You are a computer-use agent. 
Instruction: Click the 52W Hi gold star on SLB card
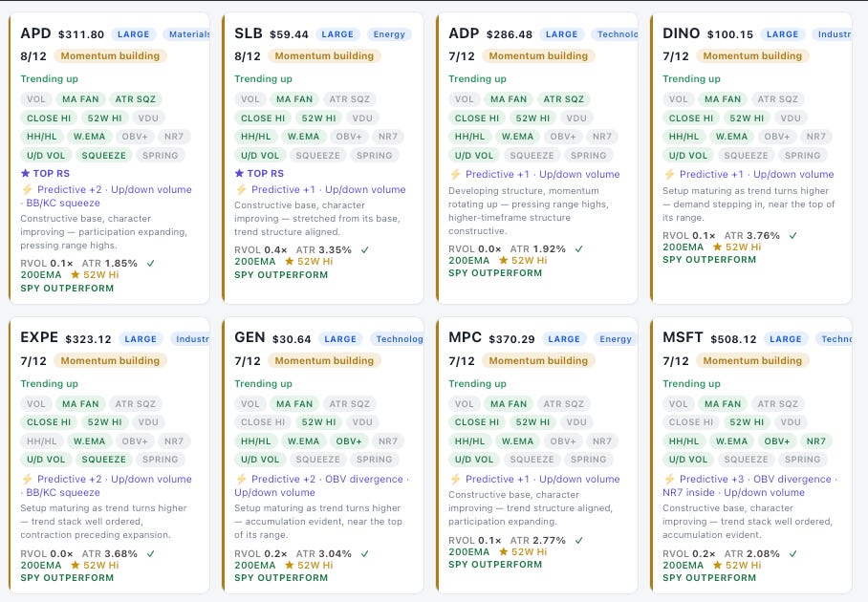[x=289, y=261]
